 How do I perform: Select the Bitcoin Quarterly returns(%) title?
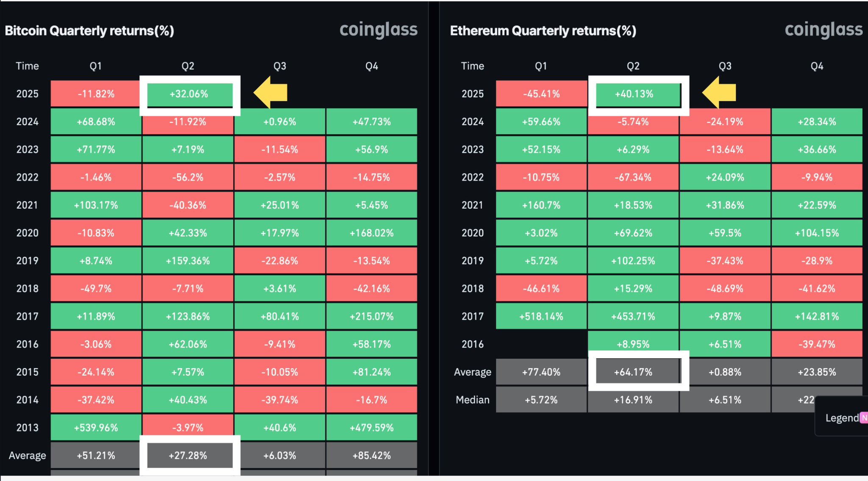(89, 31)
